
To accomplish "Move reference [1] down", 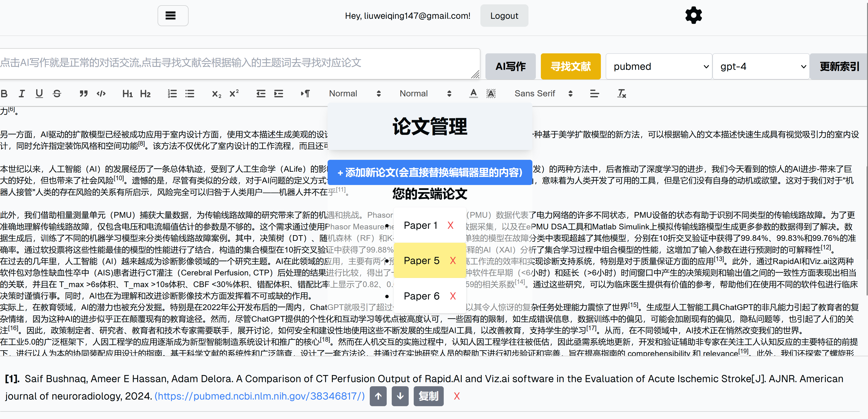I will [400, 396].
